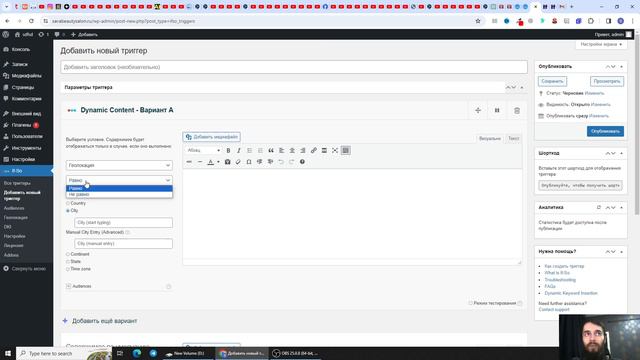Apply strikethrough formatting
The image size is (640, 360).
pos(189,162)
